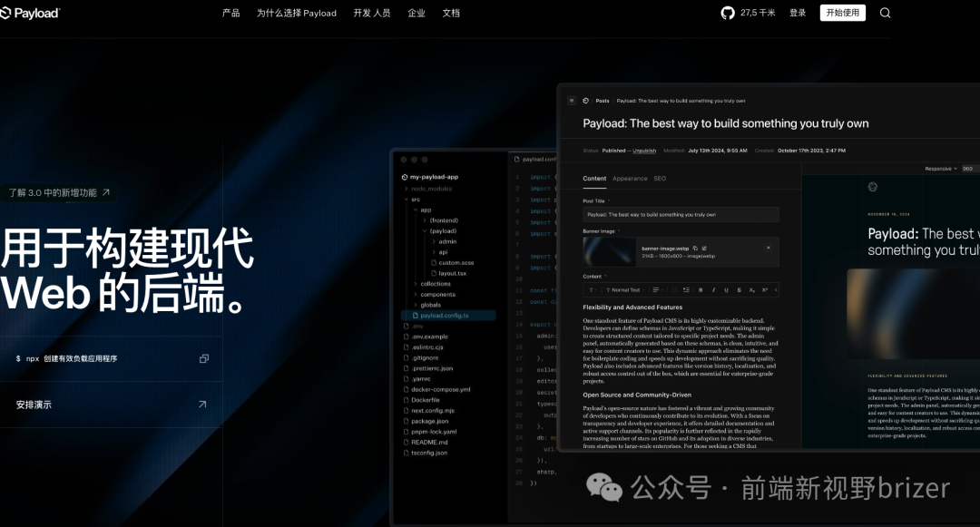980x527 pixels.
Task: Click the preview width field showing 960
Action: coord(970,169)
